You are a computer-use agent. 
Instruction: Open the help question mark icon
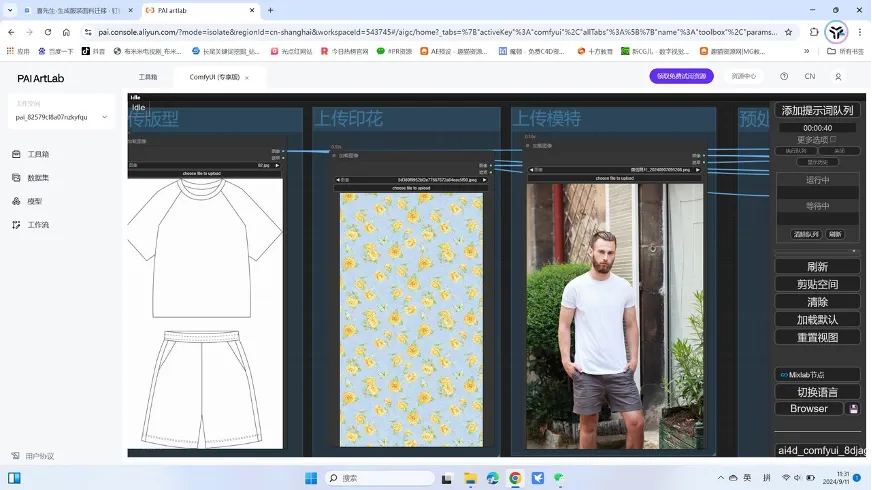pos(784,76)
